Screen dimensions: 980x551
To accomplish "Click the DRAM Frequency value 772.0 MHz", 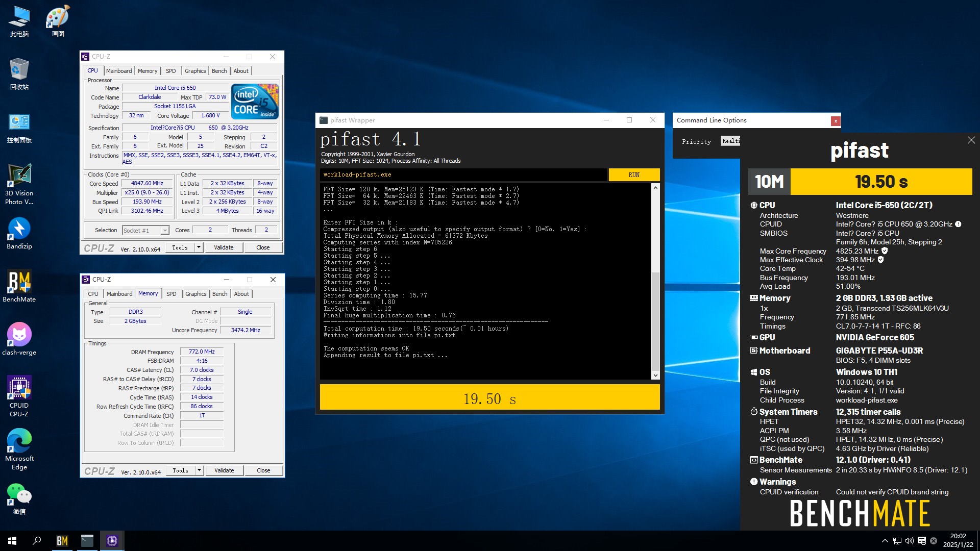I will coord(202,352).
